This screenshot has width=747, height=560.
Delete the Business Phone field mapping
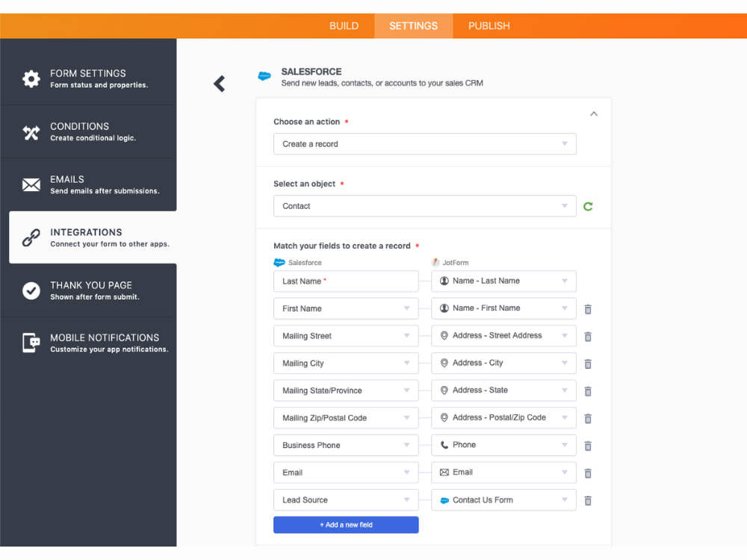pos(588,446)
